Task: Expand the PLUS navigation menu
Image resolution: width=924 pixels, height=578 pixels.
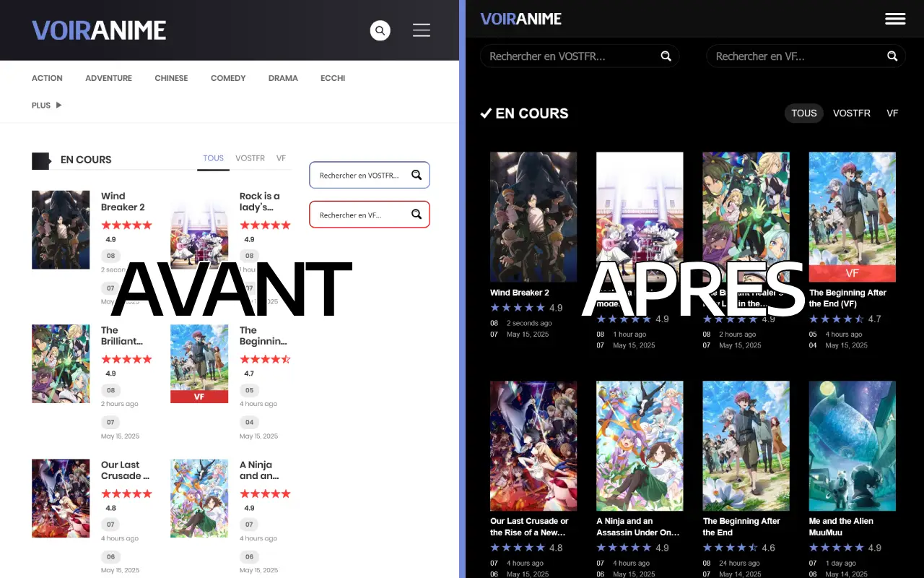Action: tap(40, 105)
